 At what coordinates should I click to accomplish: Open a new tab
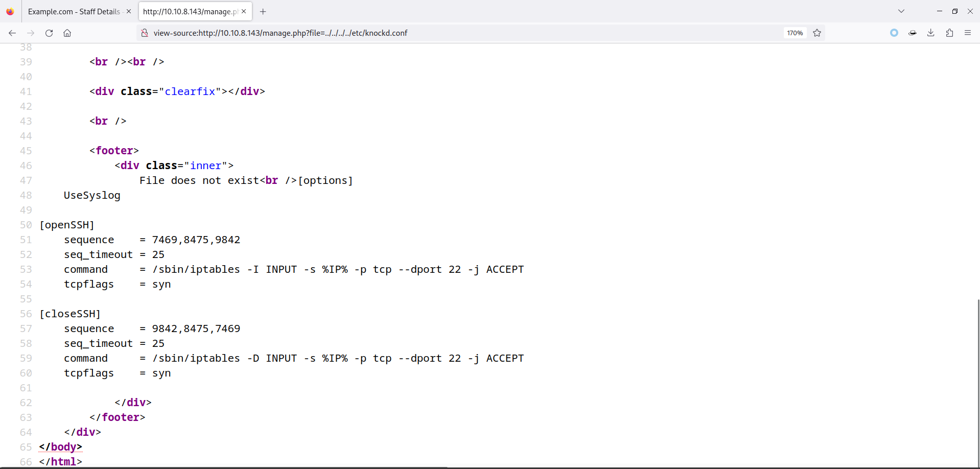[x=263, y=11]
